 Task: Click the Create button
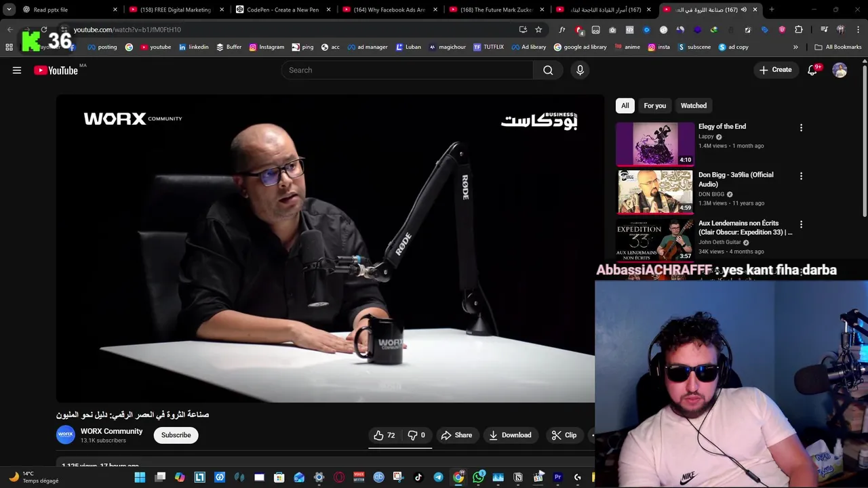tap(775, 70)
